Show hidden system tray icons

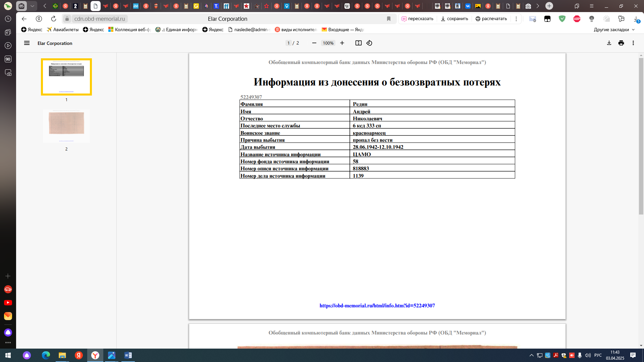pos(532,355)
